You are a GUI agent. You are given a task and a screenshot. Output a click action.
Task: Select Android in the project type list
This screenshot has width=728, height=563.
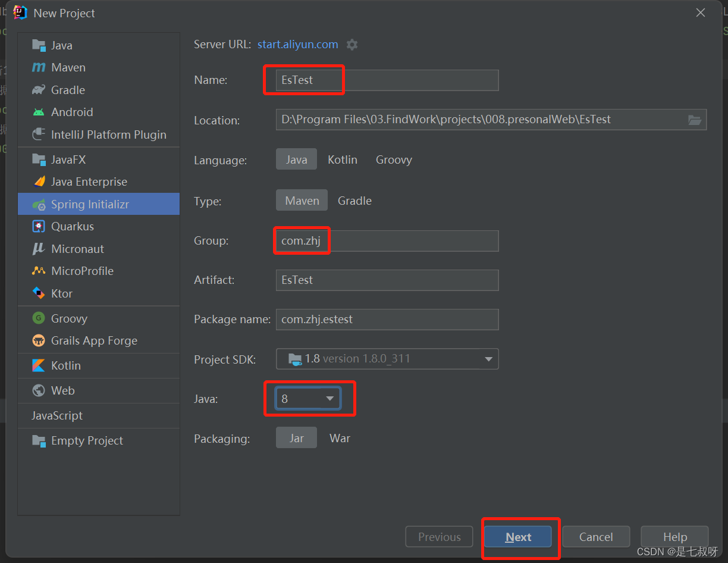[99, 112]
